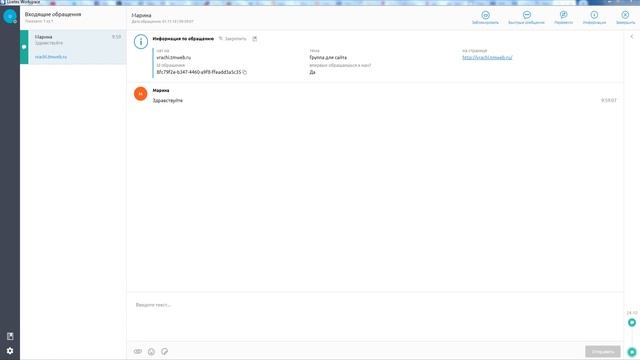Open the http://vrachi.tmweb.ru/ page link

pyautogui.click(x=487, y=58)
